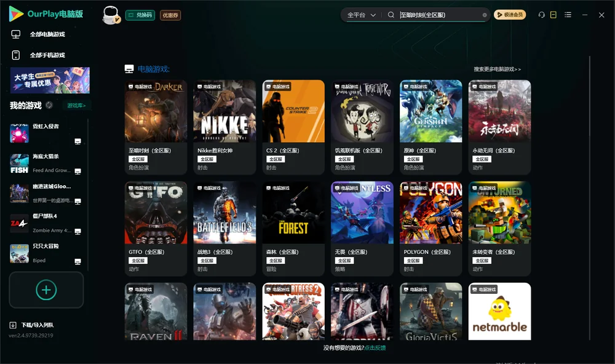
Task: Open the 至暗时刻 (全区服) game card
Action: pyautogui.click(x=156, y=127)
